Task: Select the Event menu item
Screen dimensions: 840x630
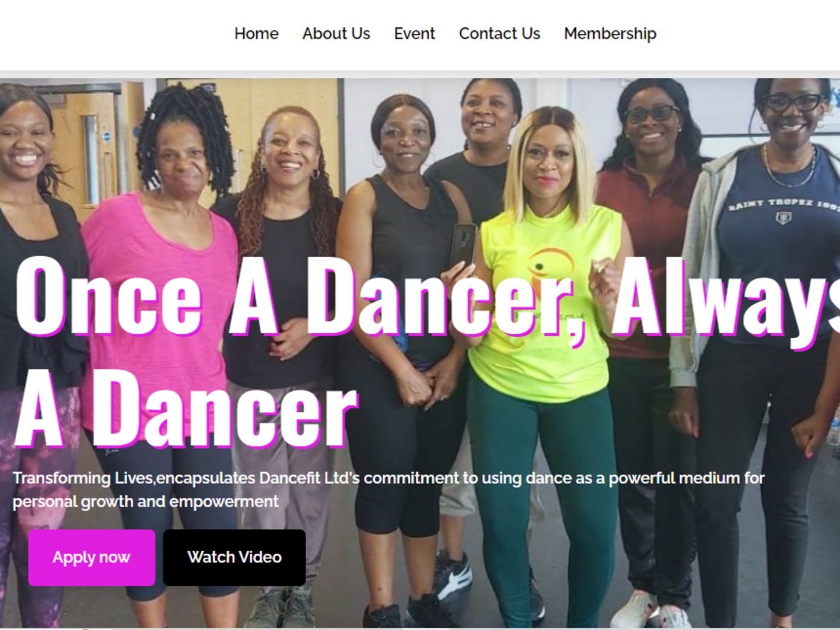Action: click(x=414, y=34)
